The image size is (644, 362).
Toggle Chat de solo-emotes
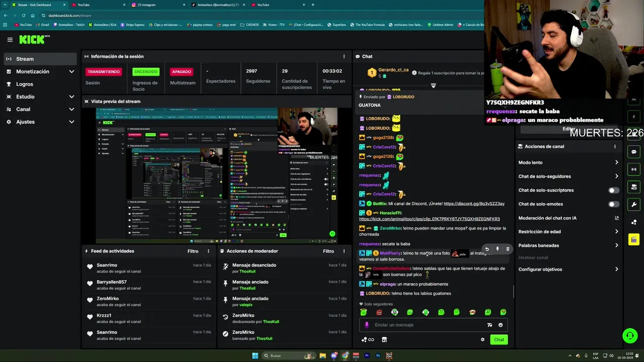point(613,204)
